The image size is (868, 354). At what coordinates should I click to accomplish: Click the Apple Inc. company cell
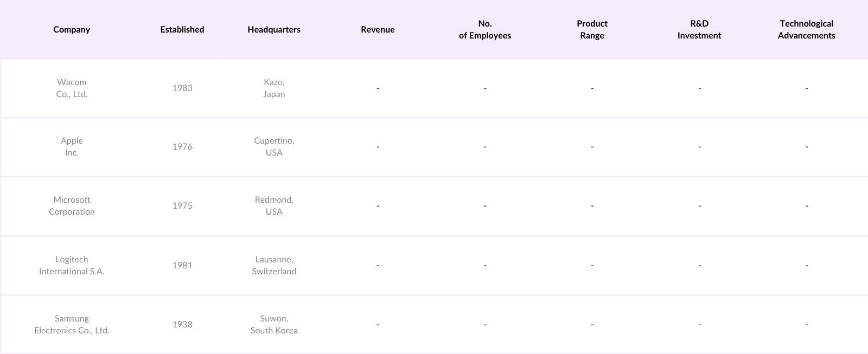click(72, 146)
